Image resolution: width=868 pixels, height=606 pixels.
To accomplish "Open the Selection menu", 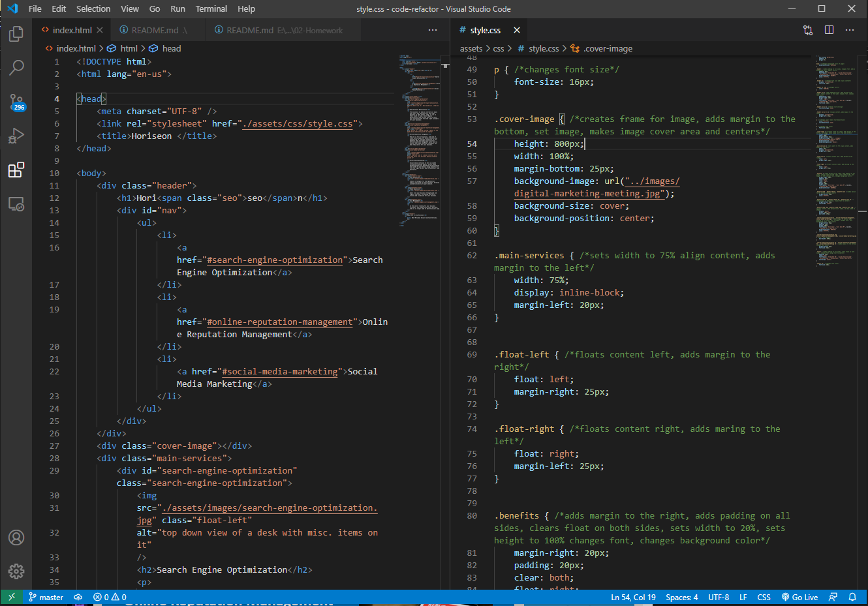I will (93, 8).
